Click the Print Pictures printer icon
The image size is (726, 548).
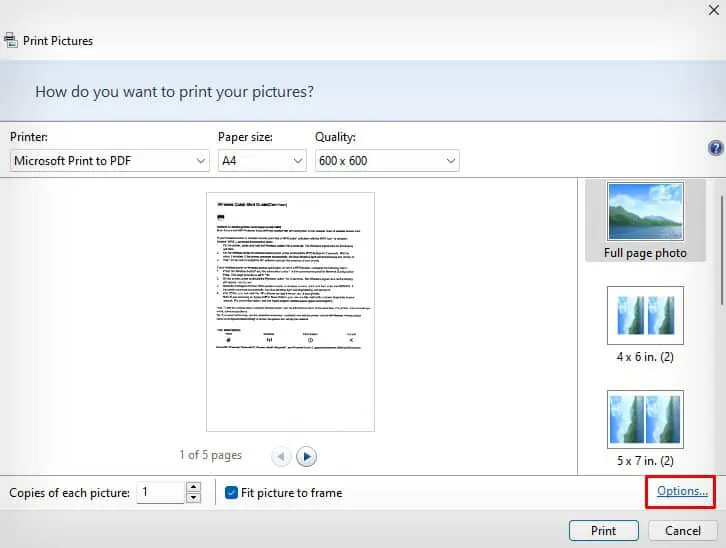tap(9, 41)
